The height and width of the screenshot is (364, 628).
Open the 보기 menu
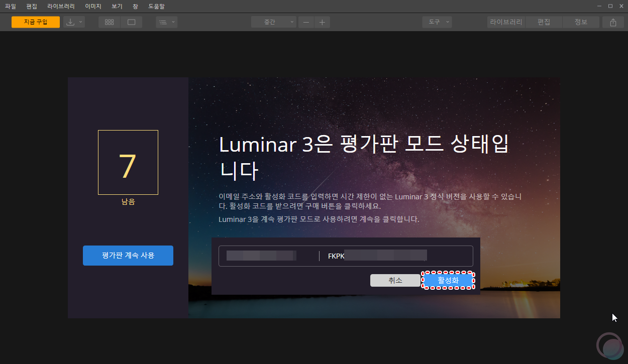click(117, 7)
